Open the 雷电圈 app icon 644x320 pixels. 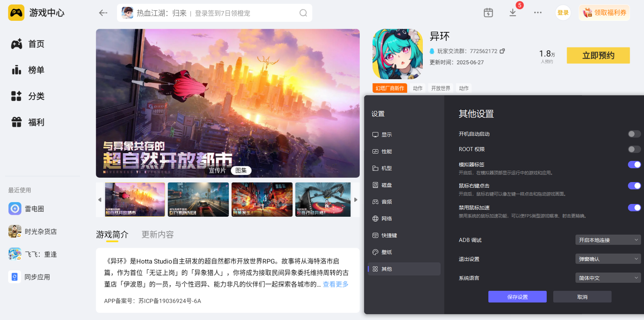15,209
